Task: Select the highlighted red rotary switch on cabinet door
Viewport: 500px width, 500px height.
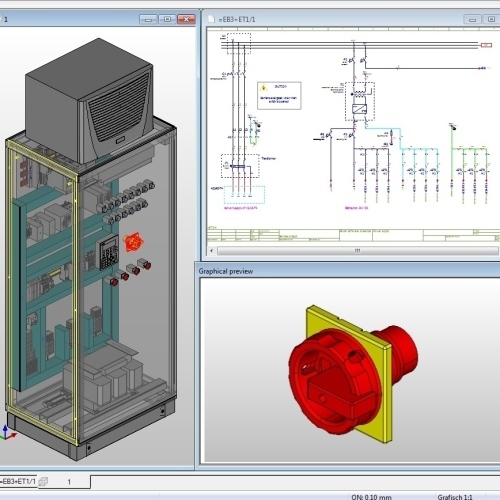Action: [133, 242]
